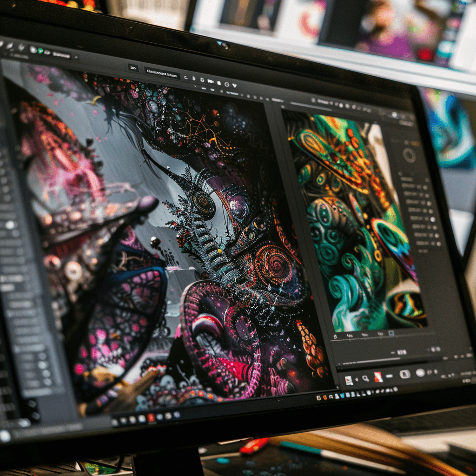Screen dimensions: 476x476
Task: Click the white rounded button in bottom-right toolbar
Action: pyautogui.click(x=404, y=374)
